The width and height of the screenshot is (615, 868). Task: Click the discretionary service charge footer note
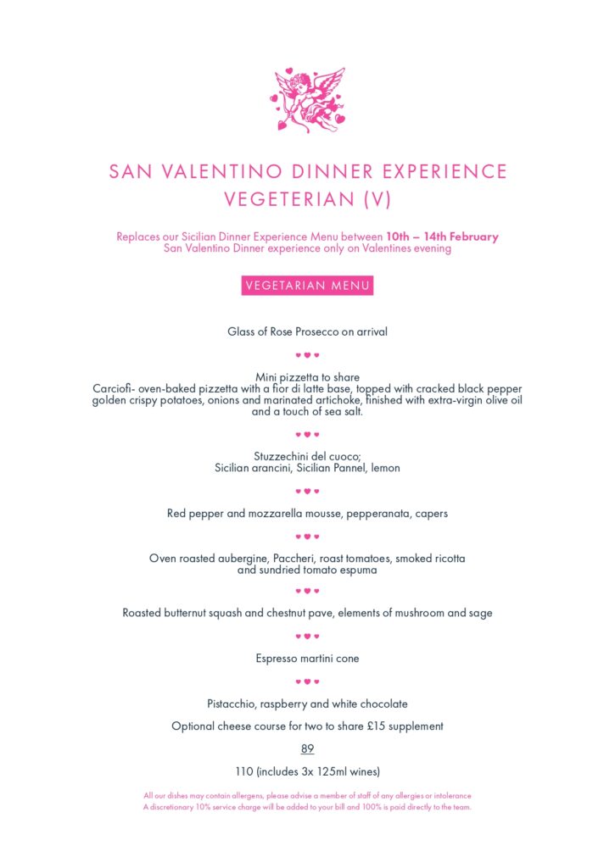(307, 807)
